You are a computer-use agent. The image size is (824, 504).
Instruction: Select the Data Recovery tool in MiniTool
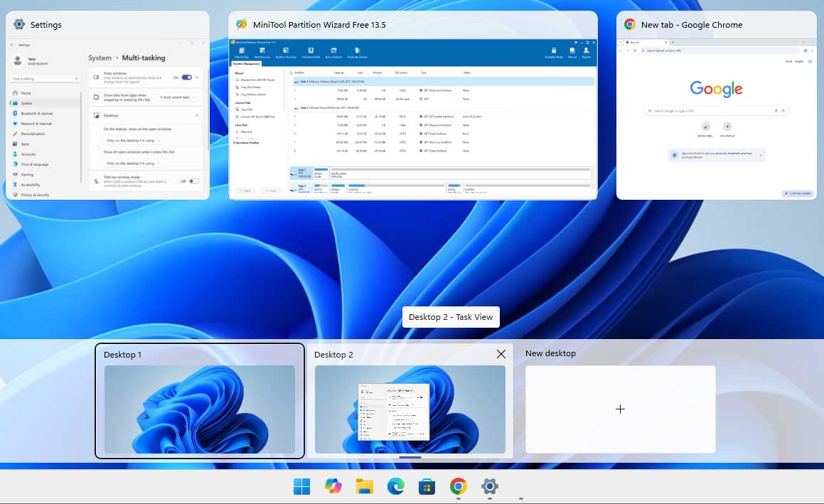(x=262, y=50)
